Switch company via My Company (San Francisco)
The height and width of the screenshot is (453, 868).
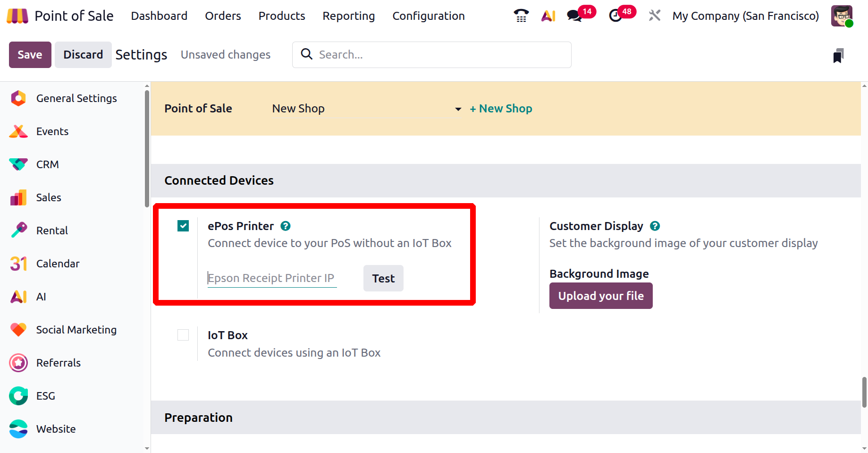pos(745,16)
